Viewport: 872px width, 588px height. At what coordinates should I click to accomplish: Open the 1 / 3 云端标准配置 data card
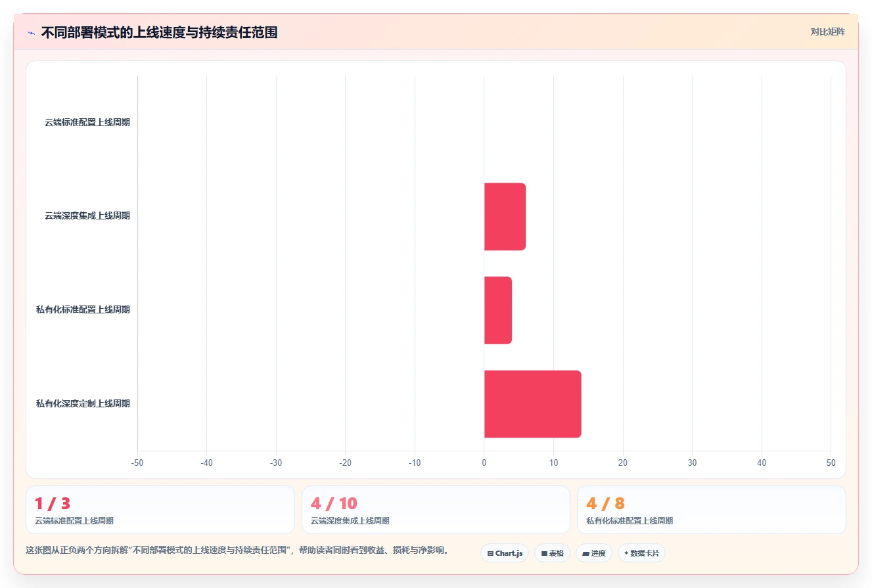coord(160,510)
